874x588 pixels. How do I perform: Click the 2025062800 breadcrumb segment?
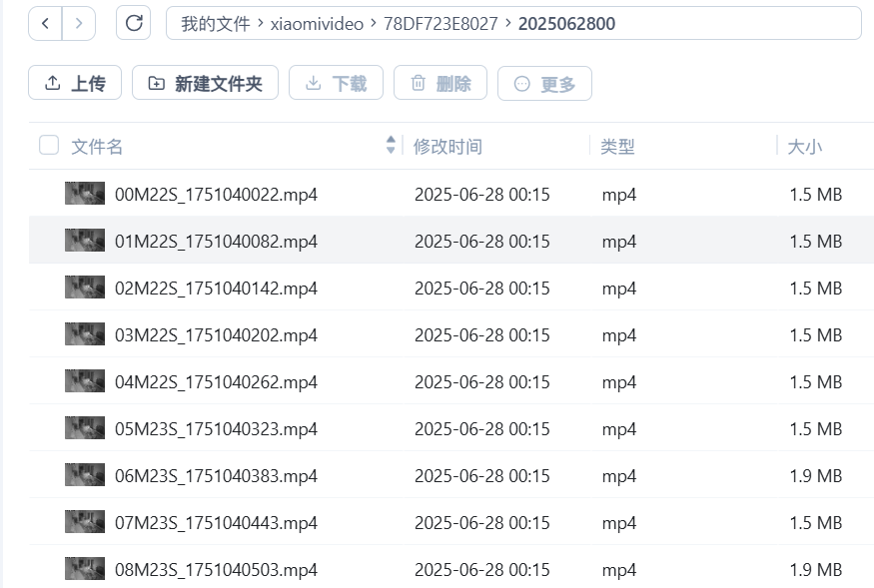click(x=566, y=24)
